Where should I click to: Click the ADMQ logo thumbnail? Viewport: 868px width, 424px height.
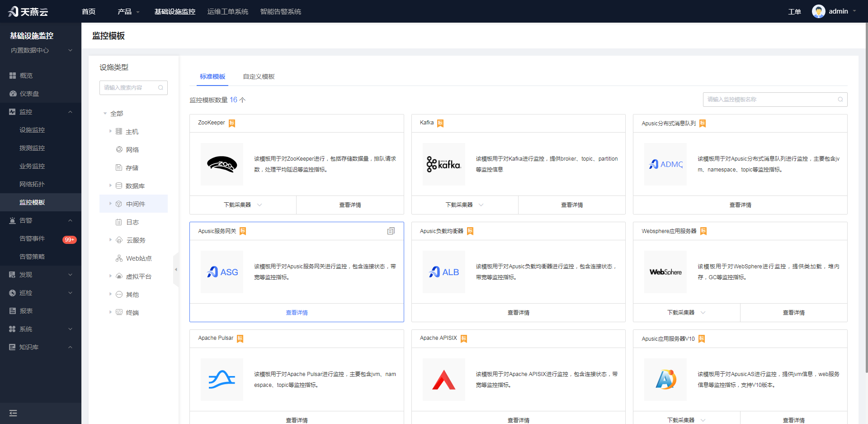(x=665, y=164)
